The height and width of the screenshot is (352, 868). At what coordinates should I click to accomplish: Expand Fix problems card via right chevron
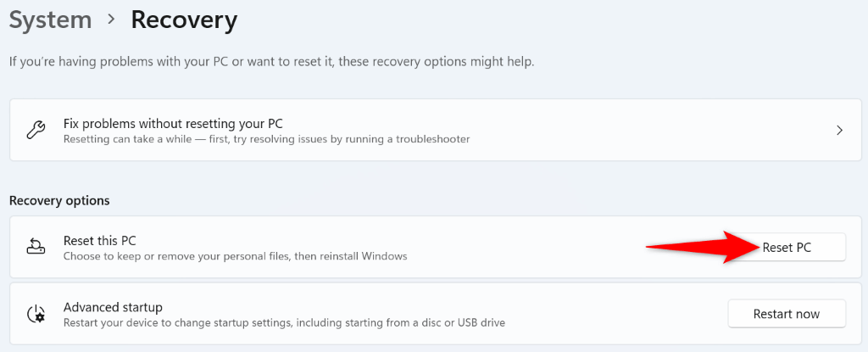839,130
